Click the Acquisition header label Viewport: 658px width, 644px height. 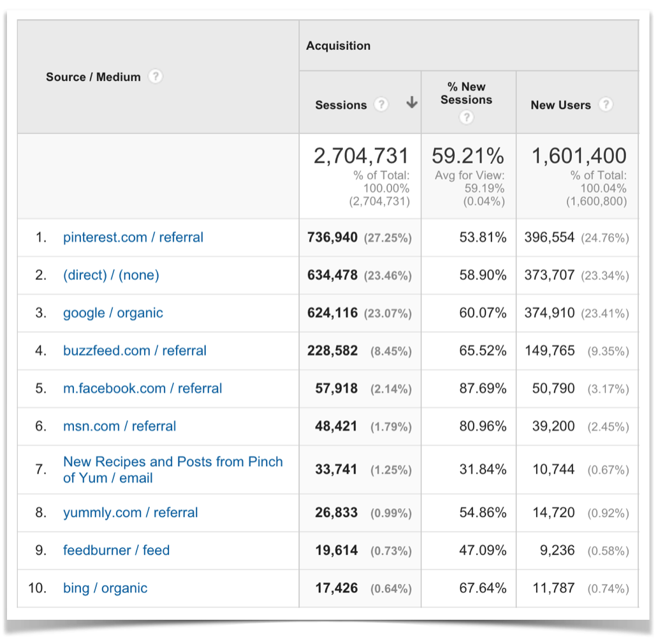tap(339, 45)
